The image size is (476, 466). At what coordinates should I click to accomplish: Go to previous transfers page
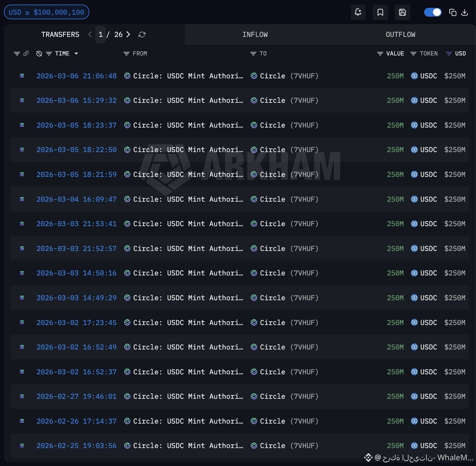click(90, 34)
